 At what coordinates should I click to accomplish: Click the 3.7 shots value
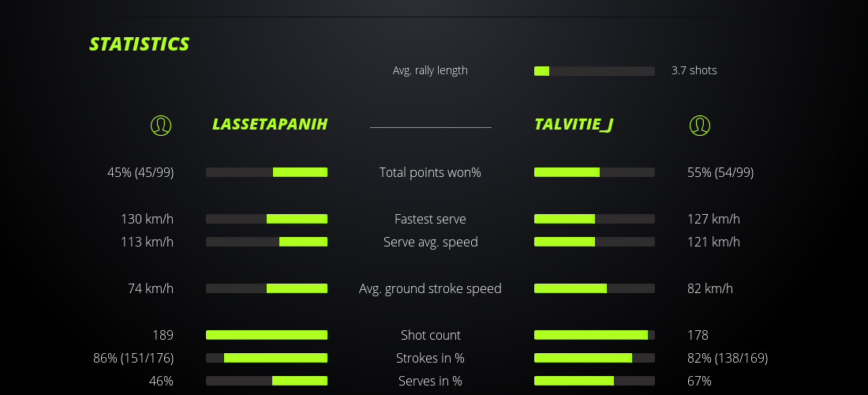coord(694,70)
